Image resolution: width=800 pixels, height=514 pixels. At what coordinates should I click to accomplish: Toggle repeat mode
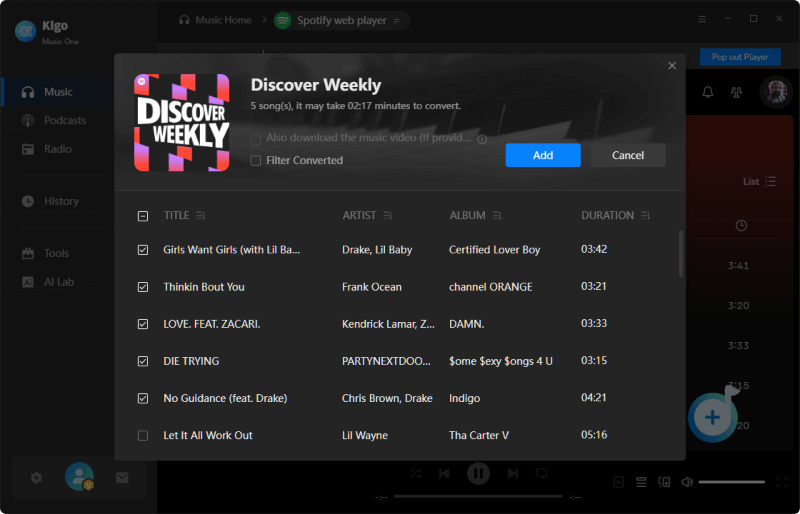[541, 474]
